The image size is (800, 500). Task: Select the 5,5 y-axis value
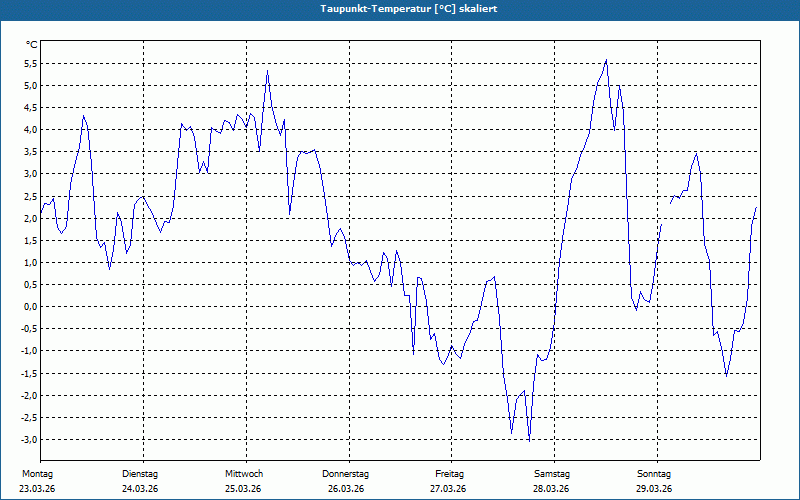[31, 64]
